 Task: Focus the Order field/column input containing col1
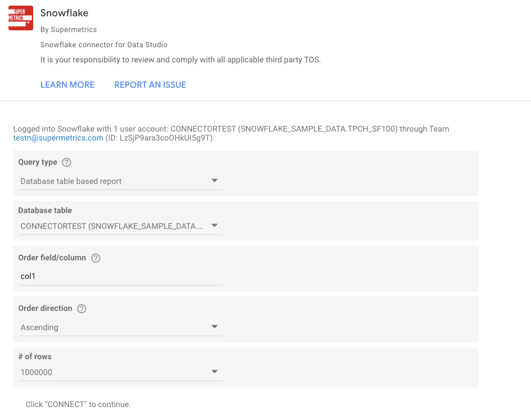click(120, 277)
